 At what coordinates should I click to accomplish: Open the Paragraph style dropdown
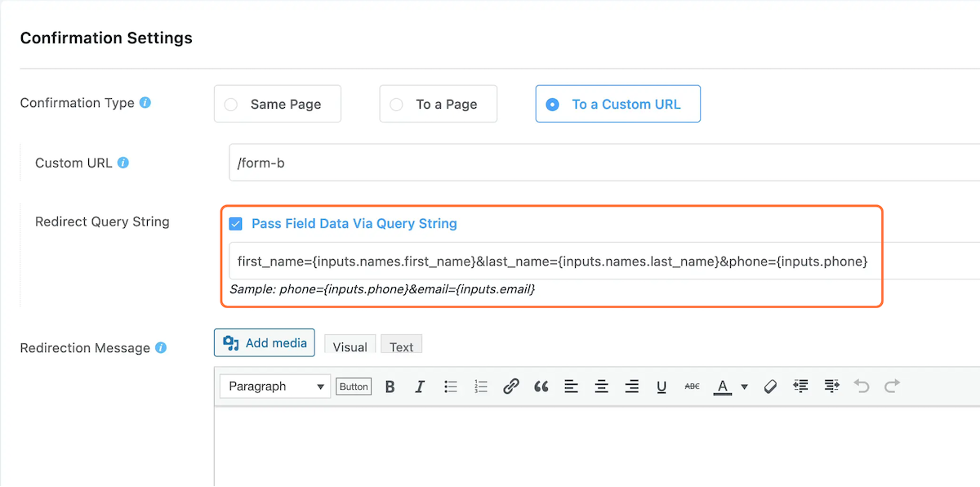pos(274,386)
